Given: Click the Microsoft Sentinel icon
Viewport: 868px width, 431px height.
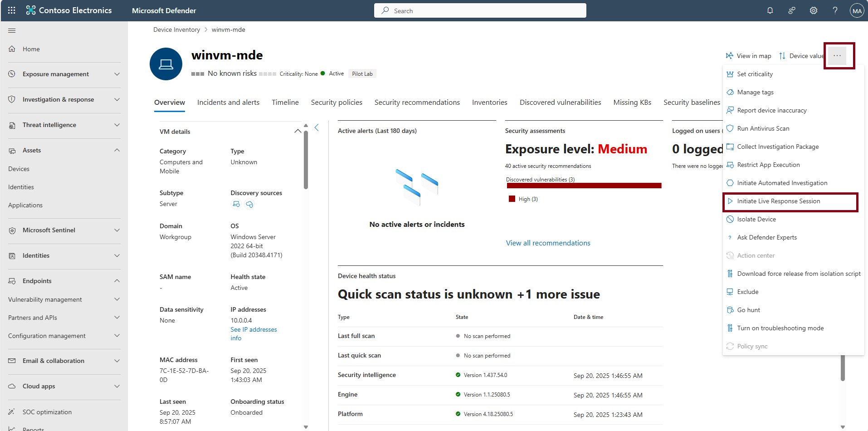Looking at the screenshot, I should pyautogui.click(x=12, y=230).
